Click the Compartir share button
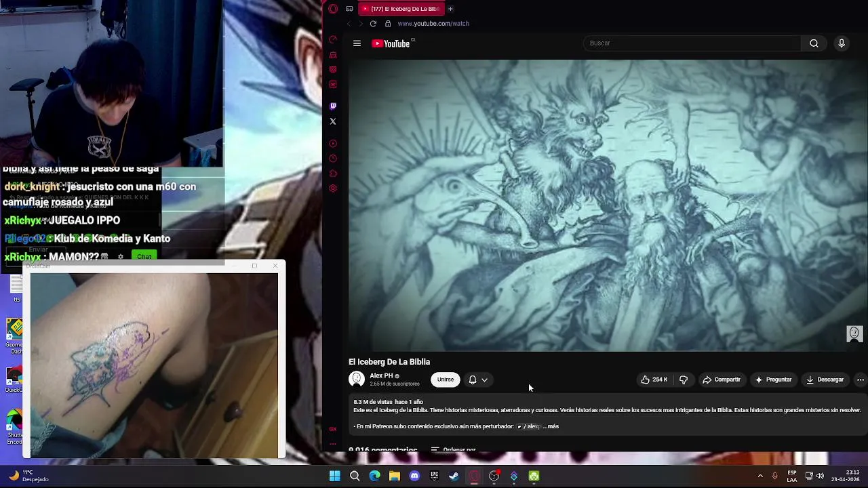Viewport: 868px width, 488px height. 722,380
